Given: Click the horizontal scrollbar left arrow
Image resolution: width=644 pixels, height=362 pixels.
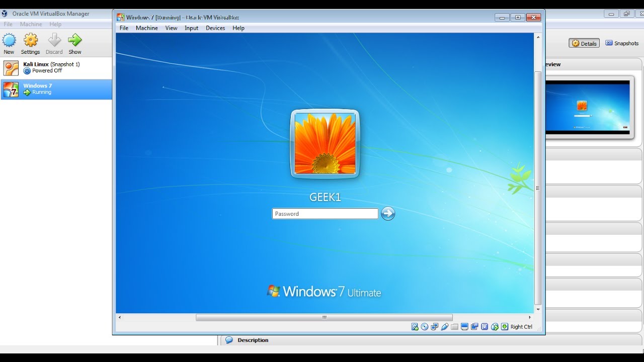Looking at the screenshot, I should coord(119,317).
